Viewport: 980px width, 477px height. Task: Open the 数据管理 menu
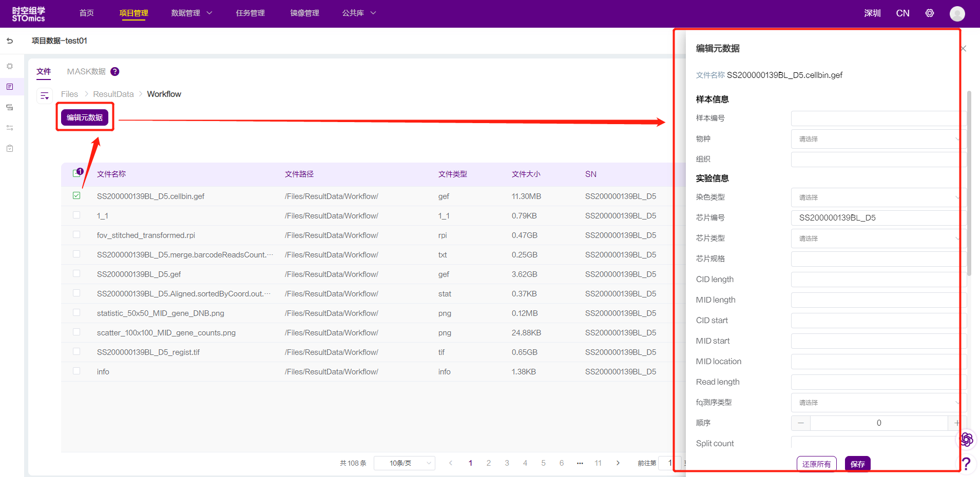click(x=191, y=13)
